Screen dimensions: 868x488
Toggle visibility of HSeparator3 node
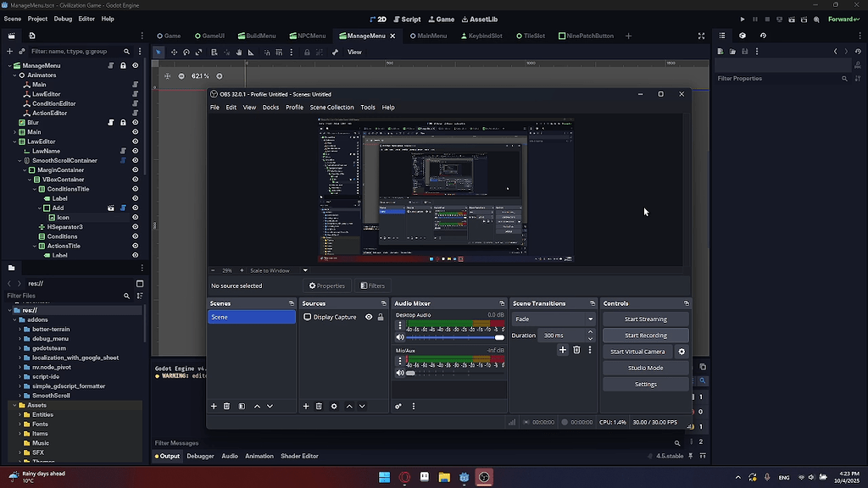135,227
